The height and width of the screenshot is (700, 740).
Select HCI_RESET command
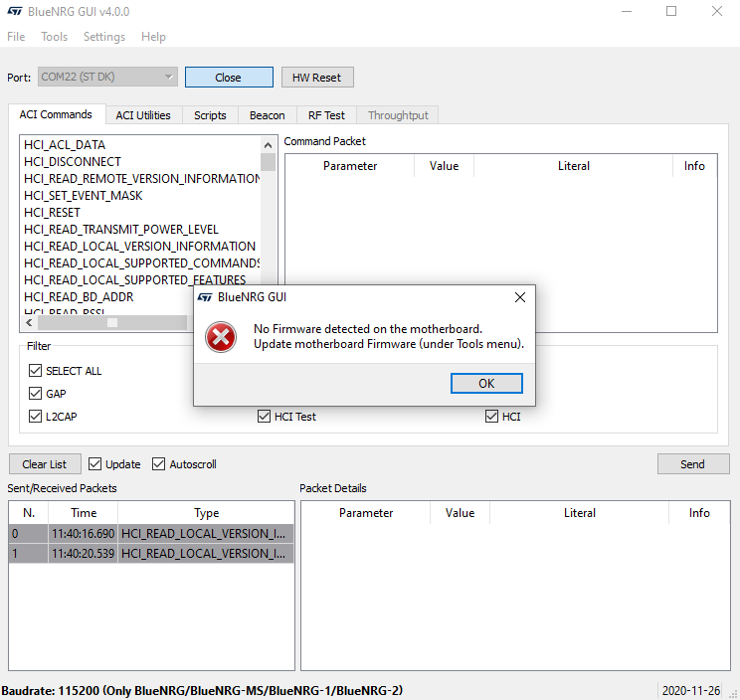(52, 213)
